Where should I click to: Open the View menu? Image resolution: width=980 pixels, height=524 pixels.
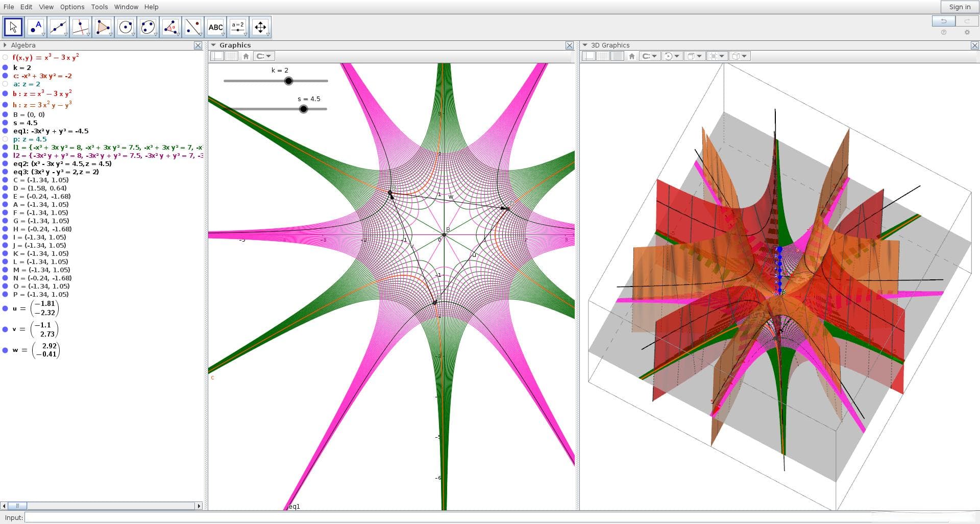[x=46, y=7]
